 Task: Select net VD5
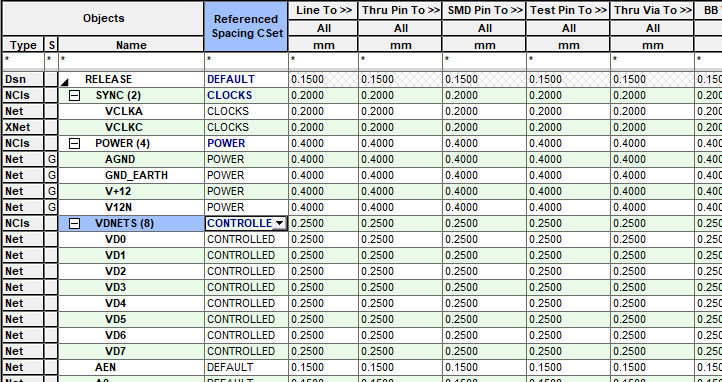click(115, 319)
